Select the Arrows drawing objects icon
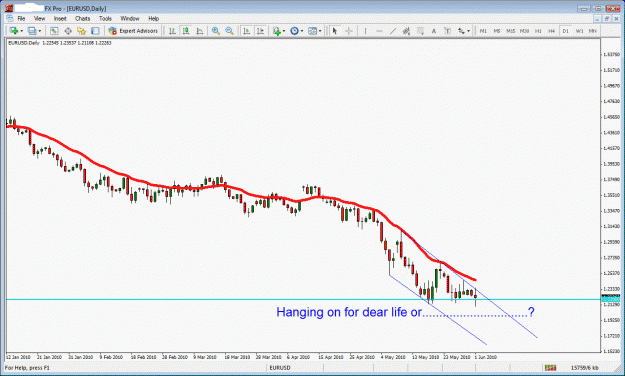The width and height of the screenshot is (625, 376). 462,31
